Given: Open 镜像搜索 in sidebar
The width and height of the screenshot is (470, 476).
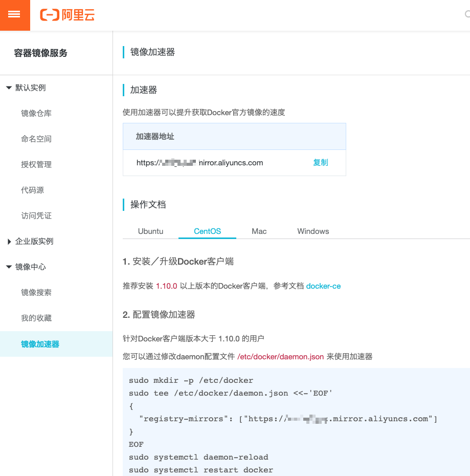Looking at the screenshot, I should pos(36,292).
